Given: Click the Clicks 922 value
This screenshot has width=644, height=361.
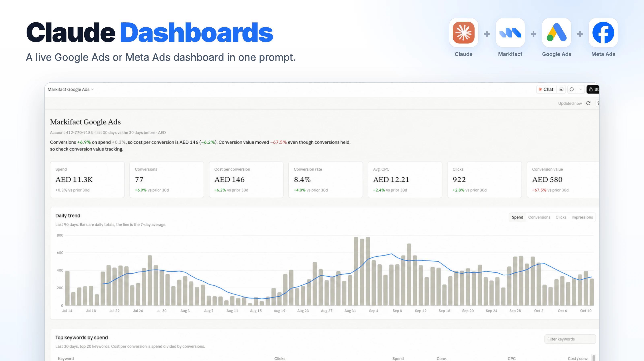Looking at the screenshot, I should click(x=459, y=179).
